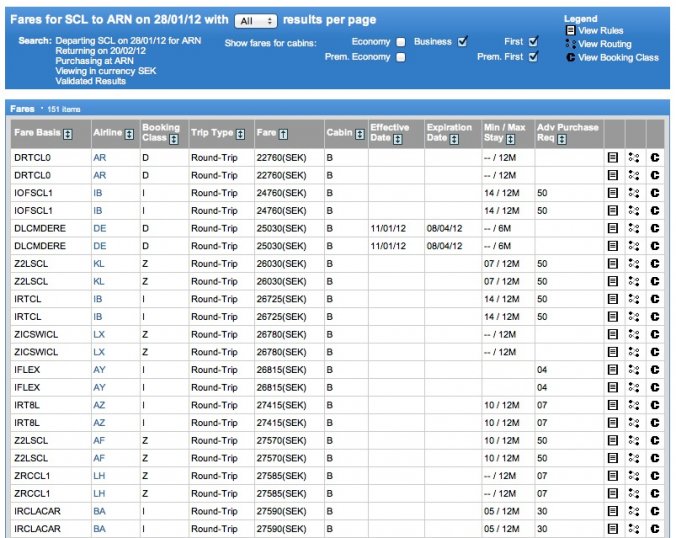676x538 pixels.
Task: Open booking class icon for first DLCMDERE row
Action: coord(655,228)
